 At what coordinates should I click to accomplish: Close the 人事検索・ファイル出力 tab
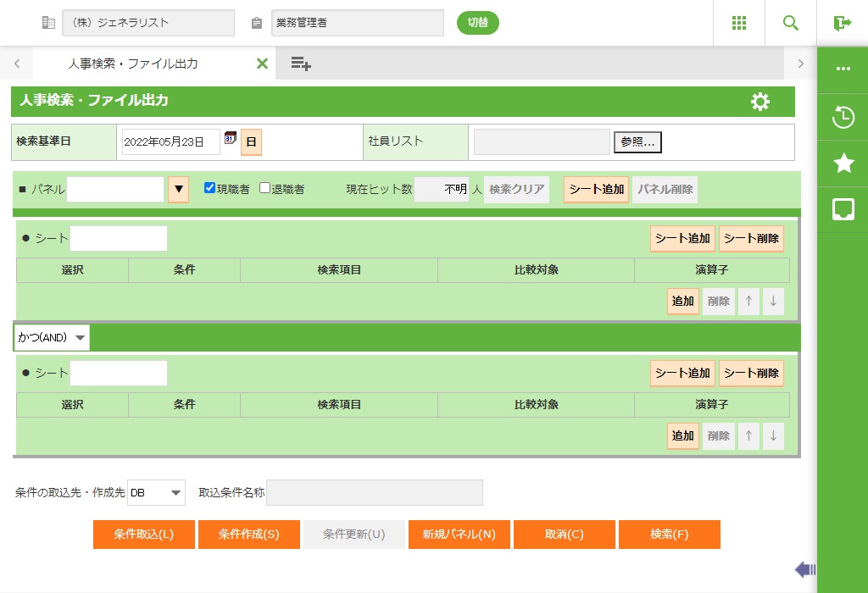coord(262,64)
